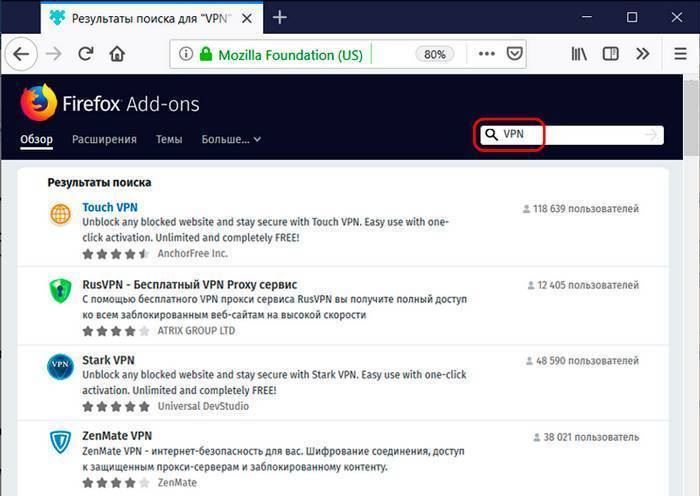Viewport: 700px width, 496px height.
Task: Click author name AnchorFree Inc.
Action: coord(192,254)
